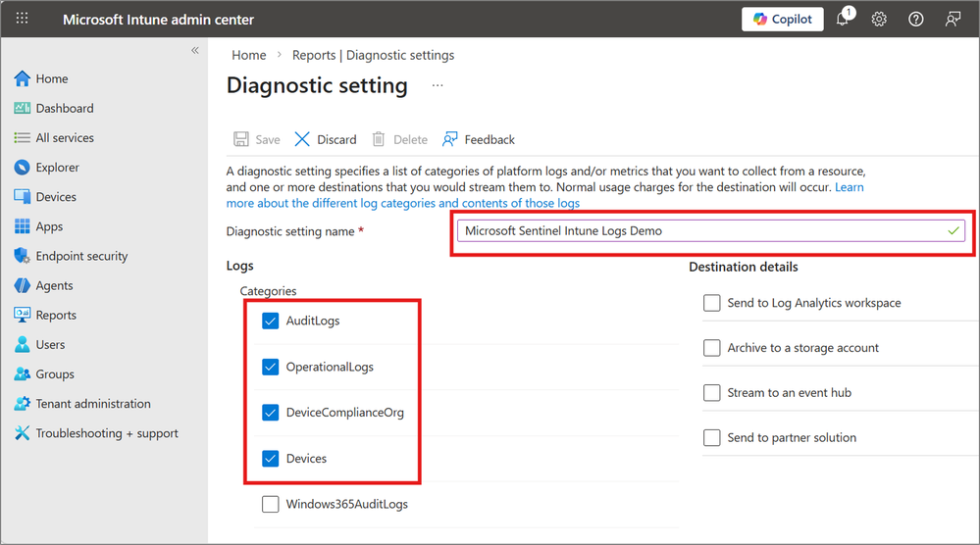Enable the Windows365AuditLogs checkbox
Image resolution: width=980 pixels, height=545 pixels.
tap(271, 505)
